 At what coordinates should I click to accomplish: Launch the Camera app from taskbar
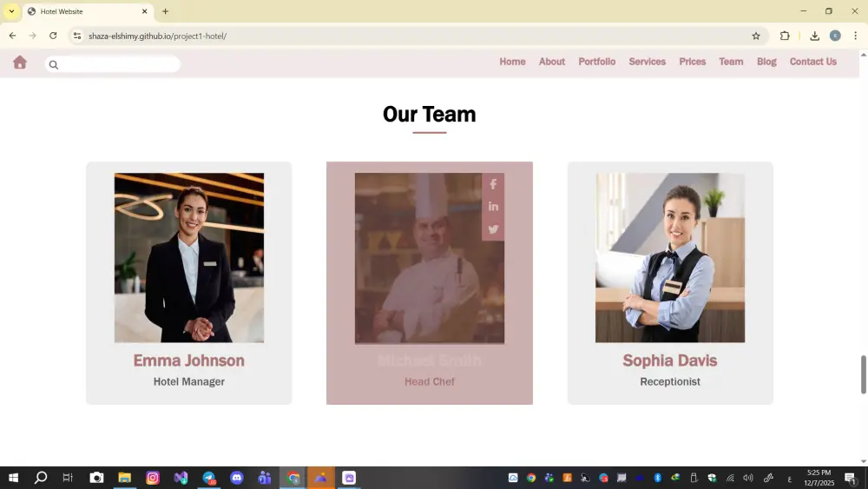(x=96, y=478)
